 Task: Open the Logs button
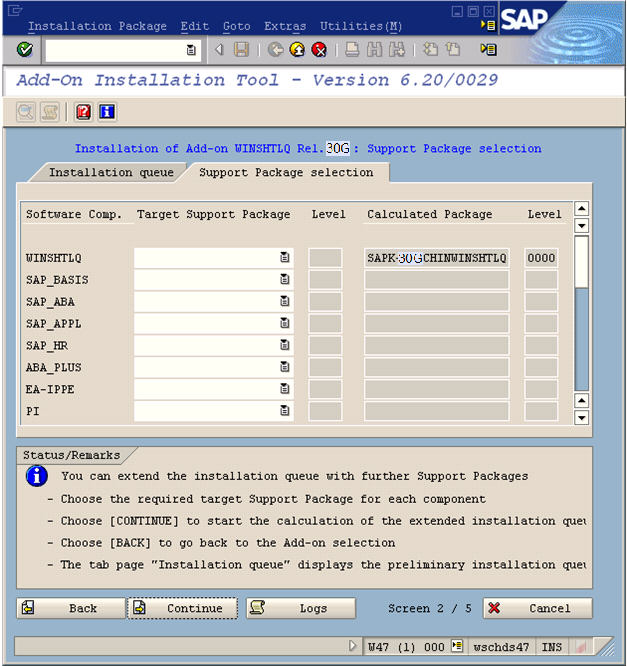coord(301,608)
